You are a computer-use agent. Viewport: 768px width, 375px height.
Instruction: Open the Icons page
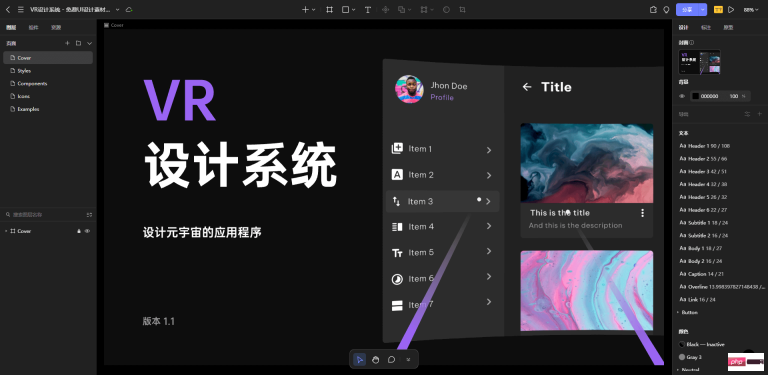pyautogui.click(x=48, y=96)
